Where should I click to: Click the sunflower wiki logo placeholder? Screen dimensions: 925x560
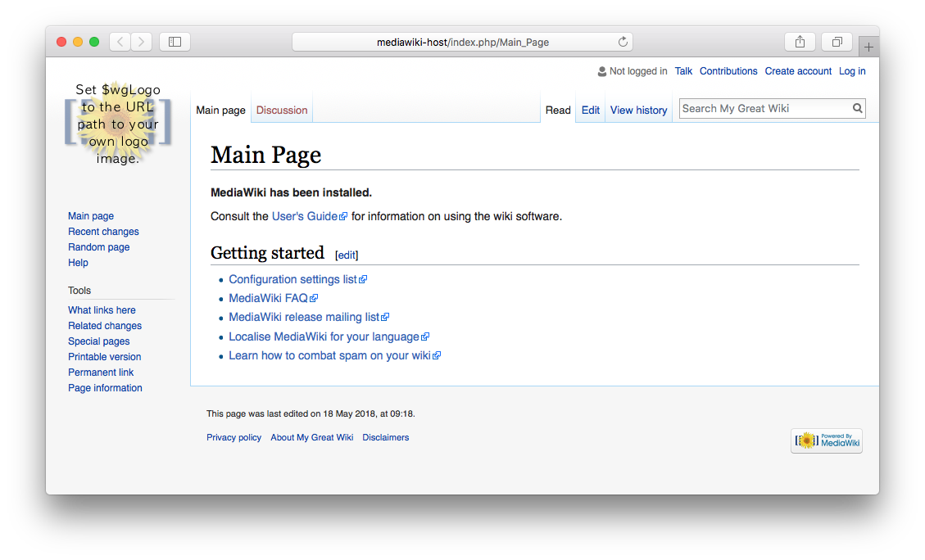(117, 123)
